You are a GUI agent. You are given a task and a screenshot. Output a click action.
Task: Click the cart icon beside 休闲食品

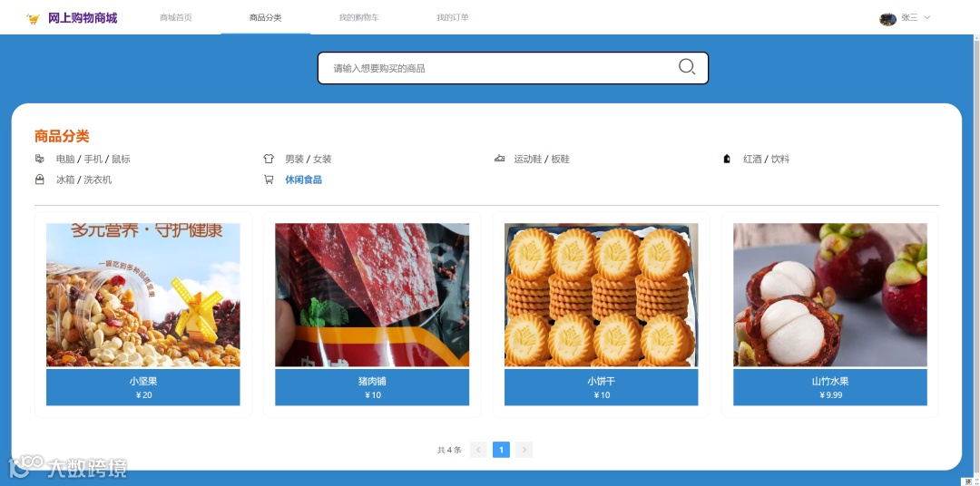[x=269, y=180]
